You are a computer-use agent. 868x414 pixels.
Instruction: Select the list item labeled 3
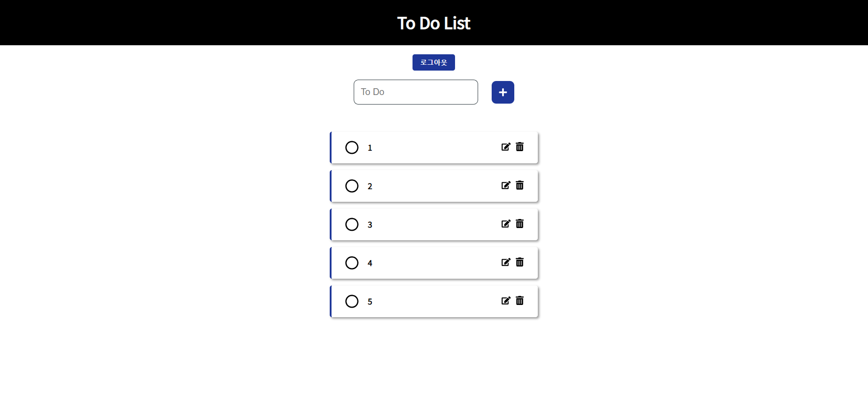pyautogui.click(x=433, y=224)
